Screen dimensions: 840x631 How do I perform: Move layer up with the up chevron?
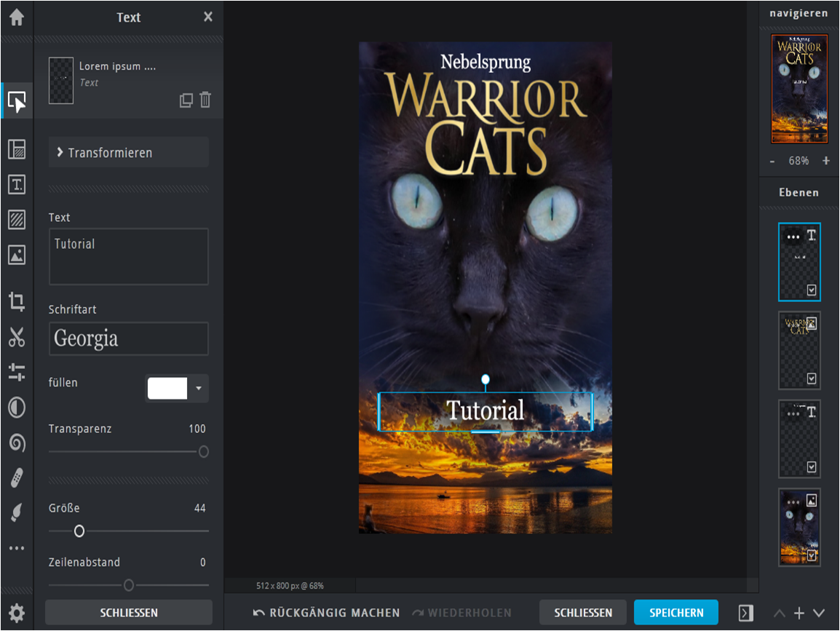click(780, 614)
